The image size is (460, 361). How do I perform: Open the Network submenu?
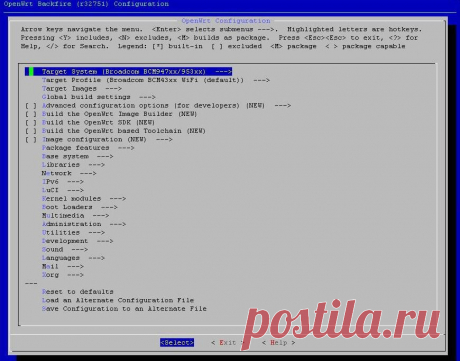(69, 173)
